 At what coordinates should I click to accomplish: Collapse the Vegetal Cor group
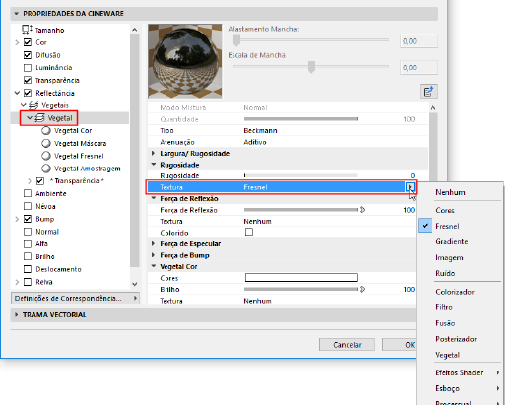point(154,266)
